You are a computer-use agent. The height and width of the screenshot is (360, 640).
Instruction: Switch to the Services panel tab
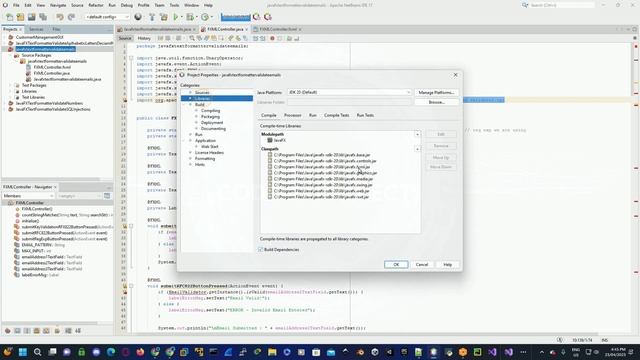pos(36,29)
